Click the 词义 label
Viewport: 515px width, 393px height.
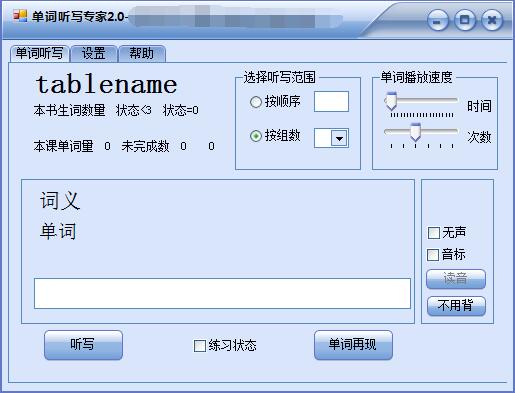point(60,201)
